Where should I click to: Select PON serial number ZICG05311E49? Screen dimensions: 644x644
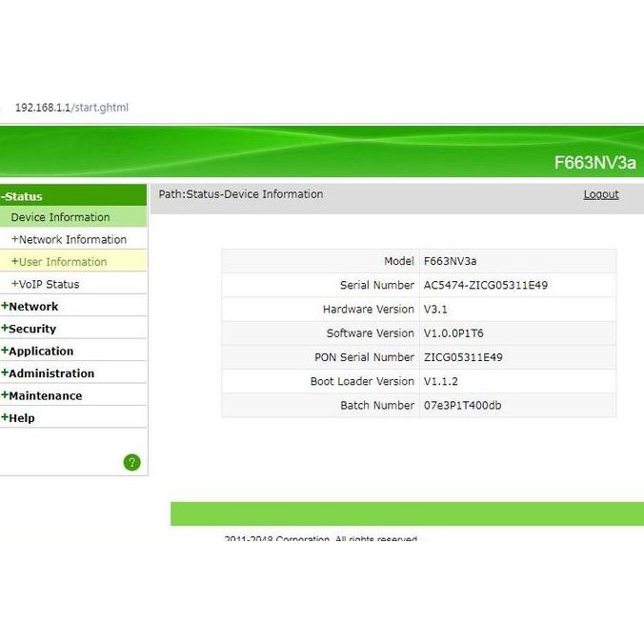point(463,357)
